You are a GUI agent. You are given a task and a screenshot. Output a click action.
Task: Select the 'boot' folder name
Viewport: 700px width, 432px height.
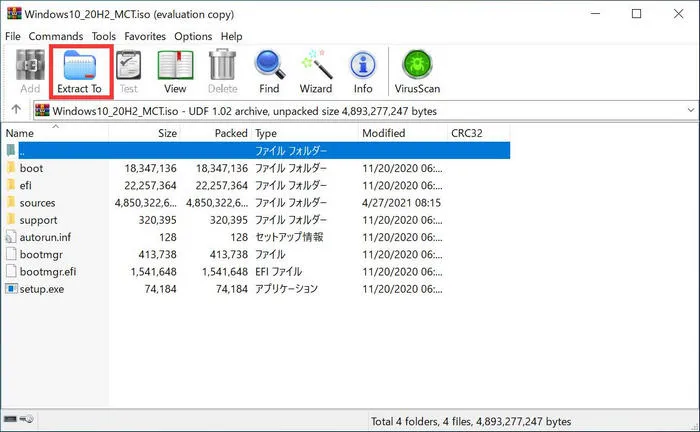[31, 168]
